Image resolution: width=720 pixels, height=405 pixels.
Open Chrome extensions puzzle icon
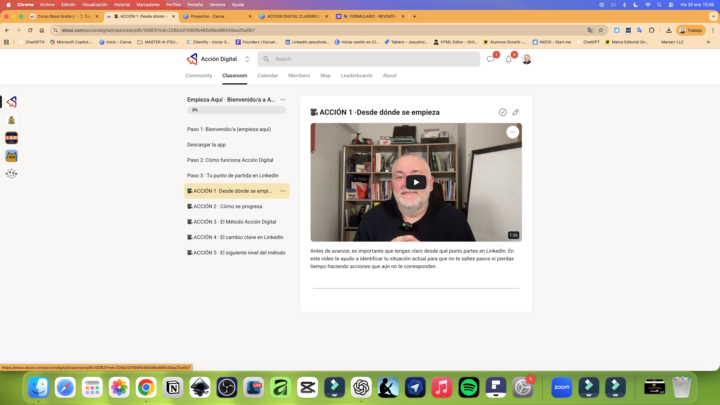(x=652, y=30)
